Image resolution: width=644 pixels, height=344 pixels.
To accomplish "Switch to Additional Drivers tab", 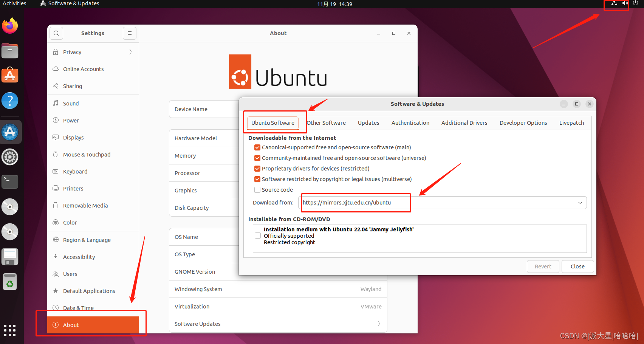I will [464, 123].
